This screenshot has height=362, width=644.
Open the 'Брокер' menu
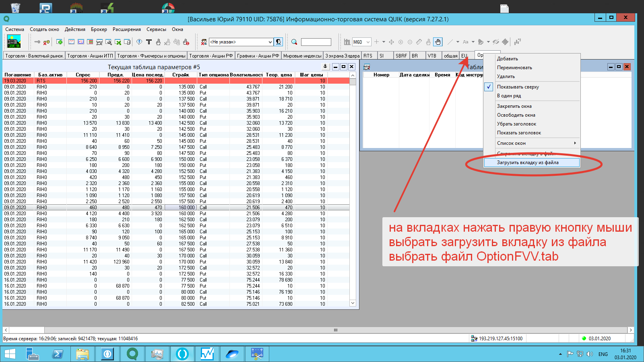[99, 29]
